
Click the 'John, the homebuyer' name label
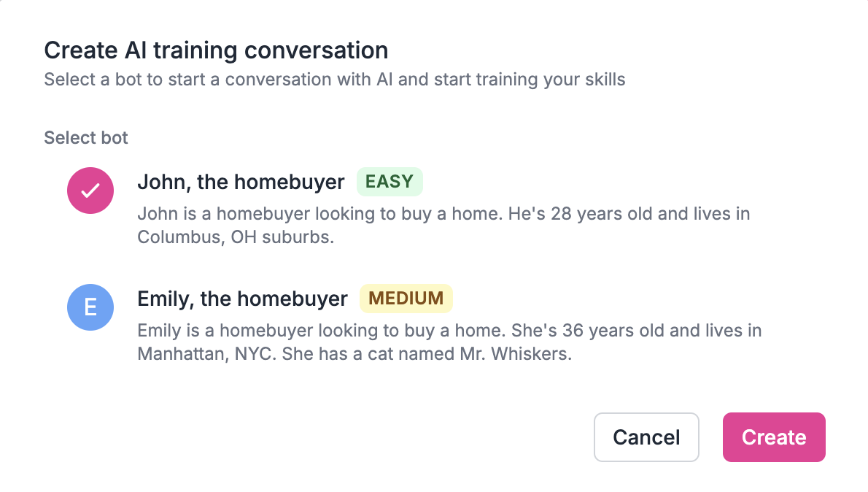pyautogui.click(x=241, y=182)
